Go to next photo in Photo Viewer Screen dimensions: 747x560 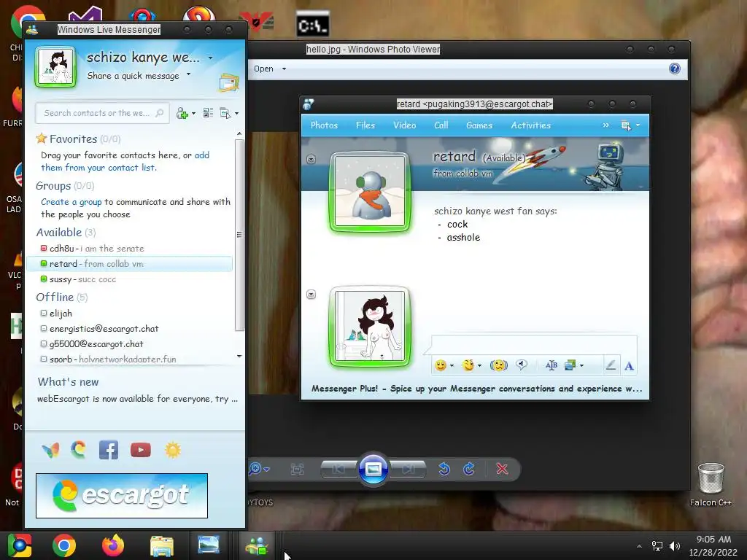[408, 470]
